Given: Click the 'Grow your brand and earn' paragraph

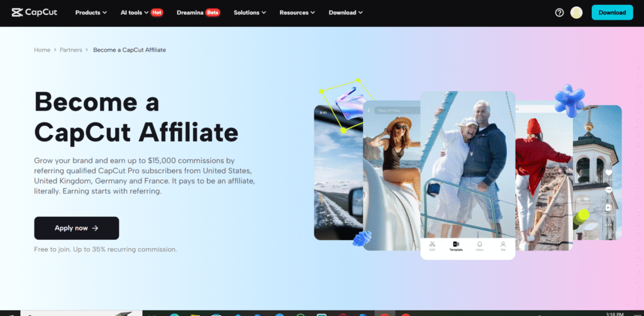Looking at the screenshot, I should pyautogui.click(x=145, y=176).
